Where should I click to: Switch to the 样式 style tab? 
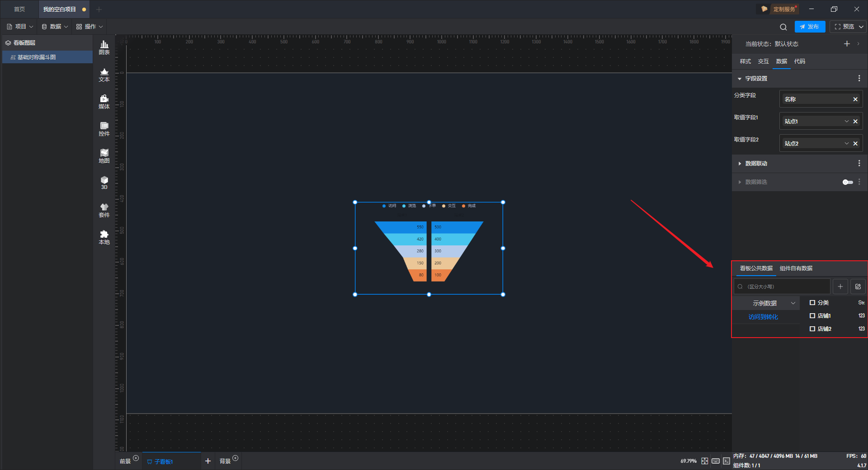[x=745, y=61]
